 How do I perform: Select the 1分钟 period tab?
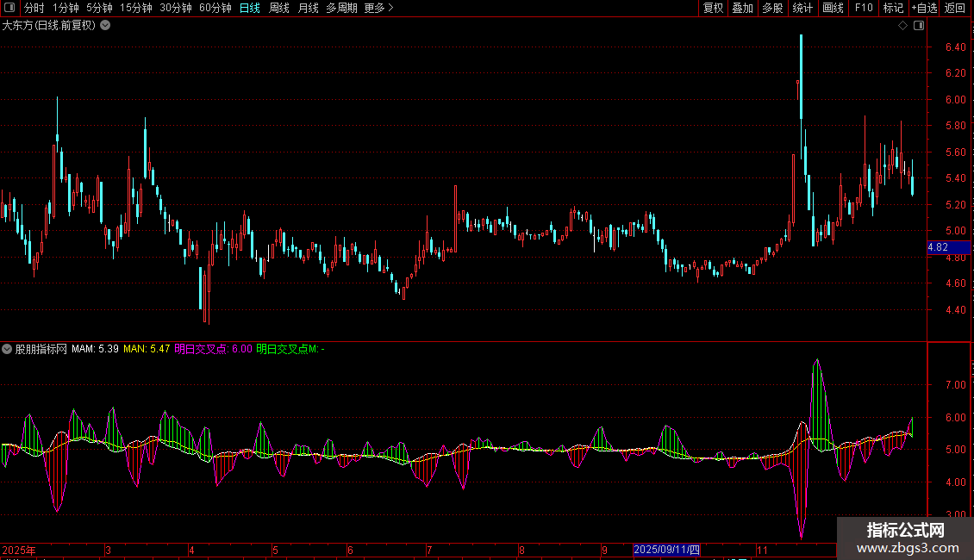66,8
